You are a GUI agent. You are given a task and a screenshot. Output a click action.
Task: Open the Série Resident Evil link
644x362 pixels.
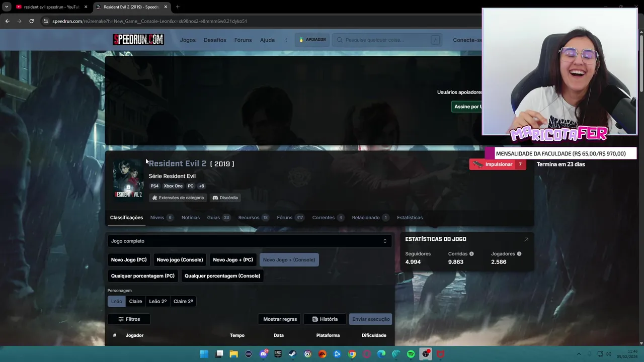pyautogui.click(x=172, y=176)
